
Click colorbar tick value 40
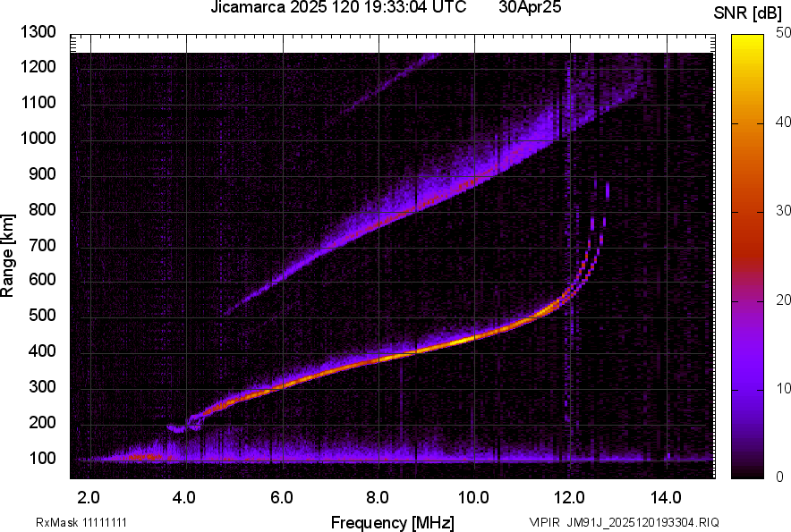pyautogui.click(x=784, y=122)
